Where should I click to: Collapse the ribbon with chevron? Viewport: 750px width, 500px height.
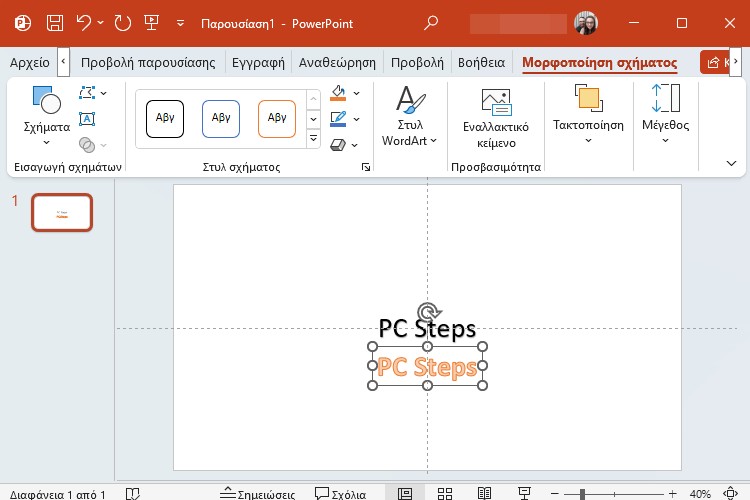(731, 164)
